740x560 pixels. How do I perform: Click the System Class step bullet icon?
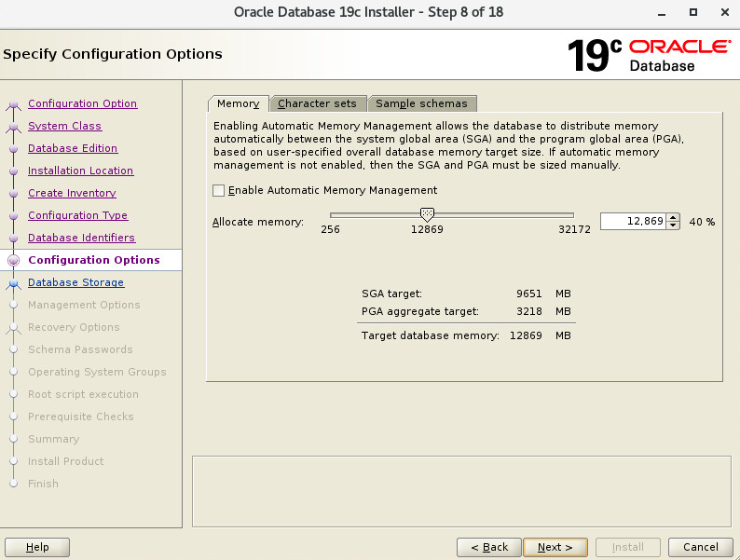tap(14, 127)
